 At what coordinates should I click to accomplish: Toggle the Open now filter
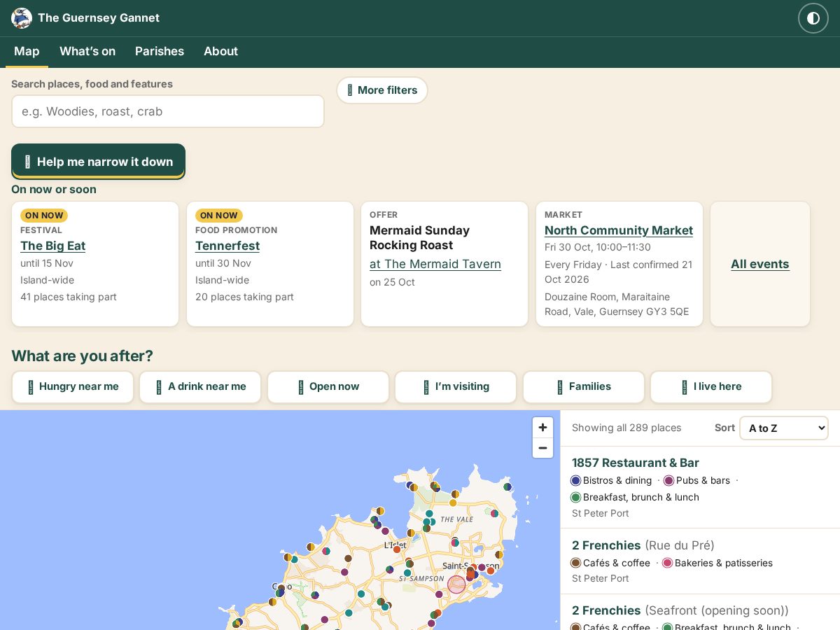coord(328,387)
